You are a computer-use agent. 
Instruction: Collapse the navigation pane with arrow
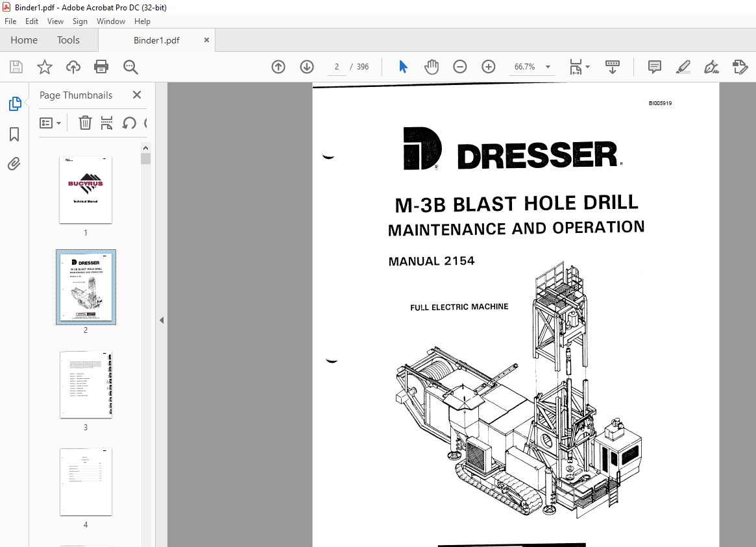[162, 320]
